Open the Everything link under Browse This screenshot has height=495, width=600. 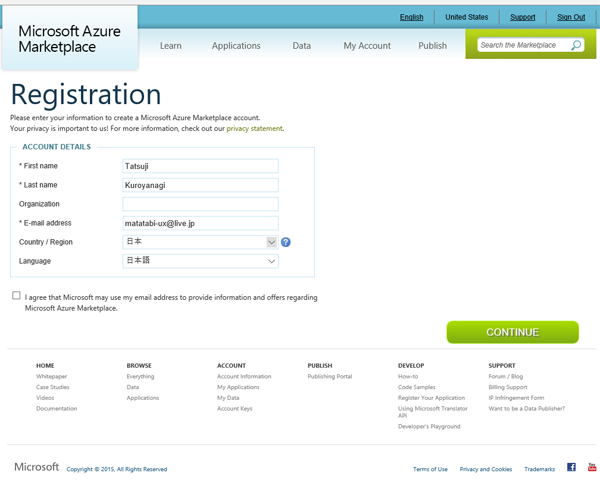pyautogui.click(x=140, y=376)
